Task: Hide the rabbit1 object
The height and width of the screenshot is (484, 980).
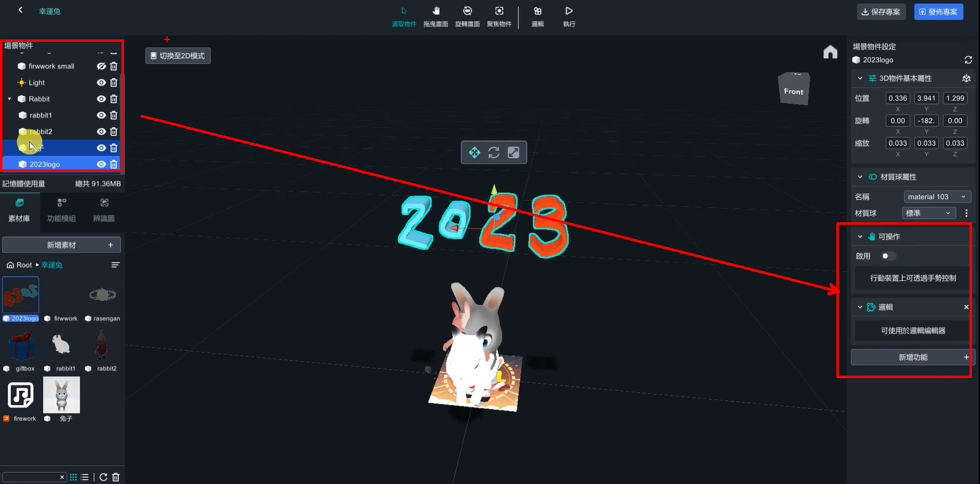Action: [x=101, y=115]
